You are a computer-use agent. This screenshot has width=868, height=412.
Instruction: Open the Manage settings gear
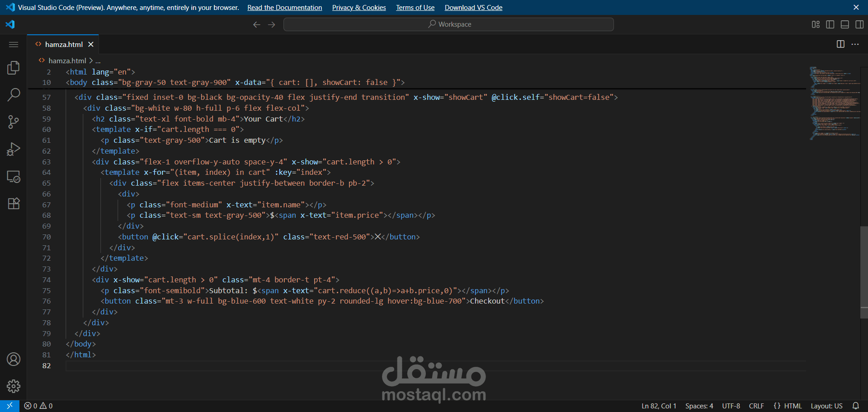point(14,386)
